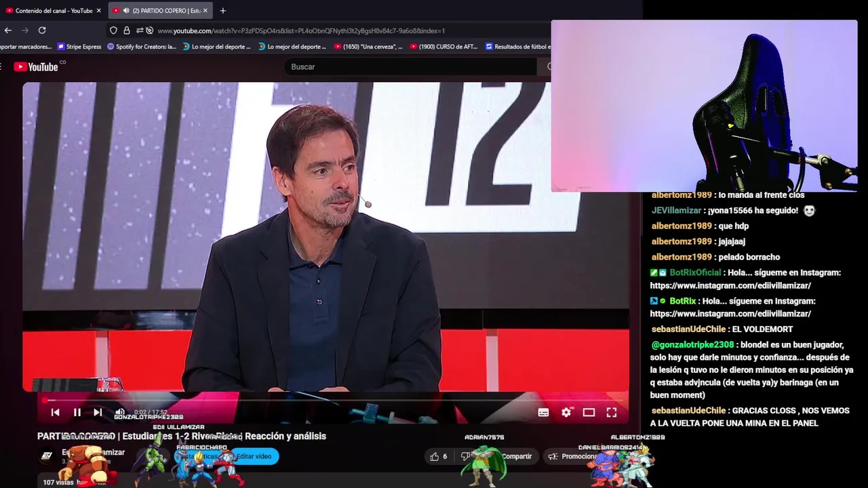
Task: Open the "Una cerveza" bookmark
Action: (368, 47)
